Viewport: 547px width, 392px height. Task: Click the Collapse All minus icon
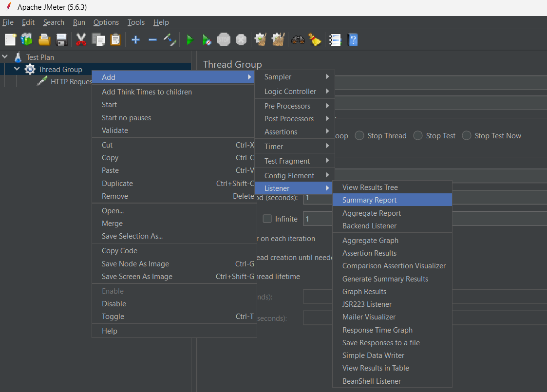152,40
